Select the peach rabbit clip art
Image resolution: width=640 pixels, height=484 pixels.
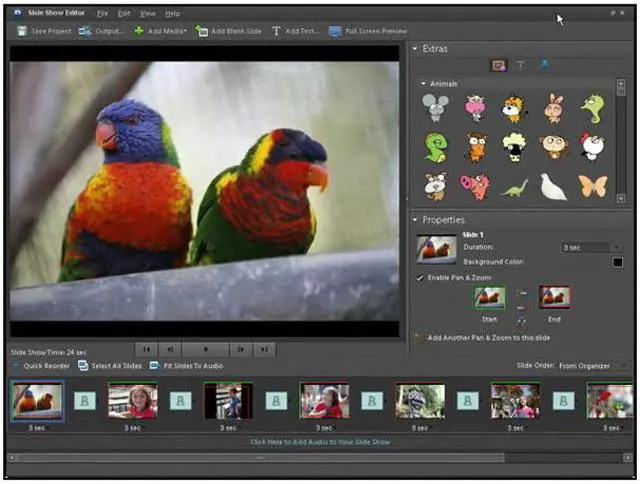coord(553,108)
